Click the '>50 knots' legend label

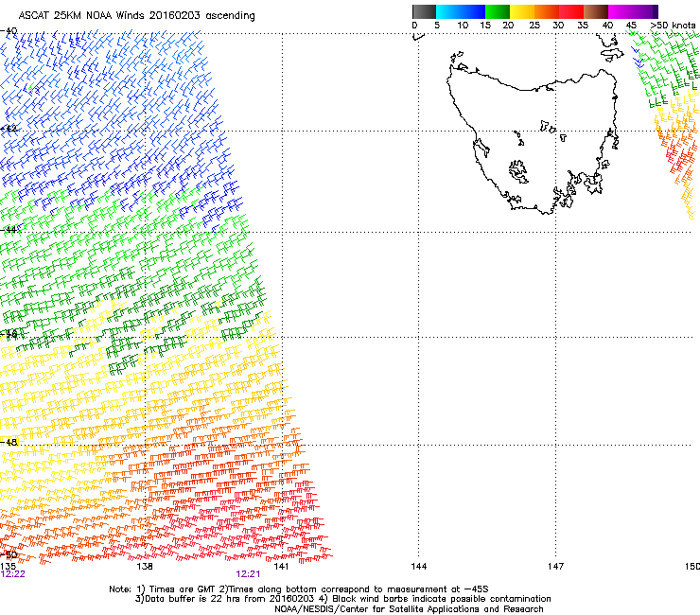(x=673, y=26)
